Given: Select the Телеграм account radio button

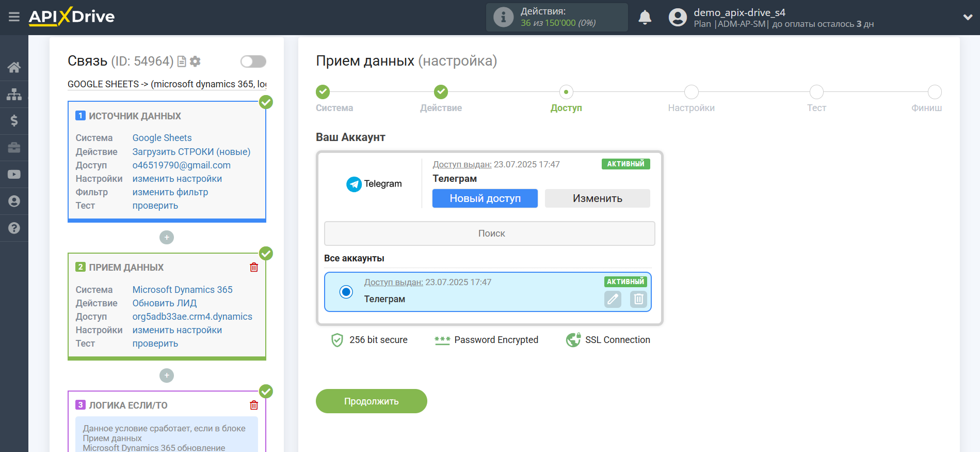Looking at the screenshot, I should click(346, 292).
